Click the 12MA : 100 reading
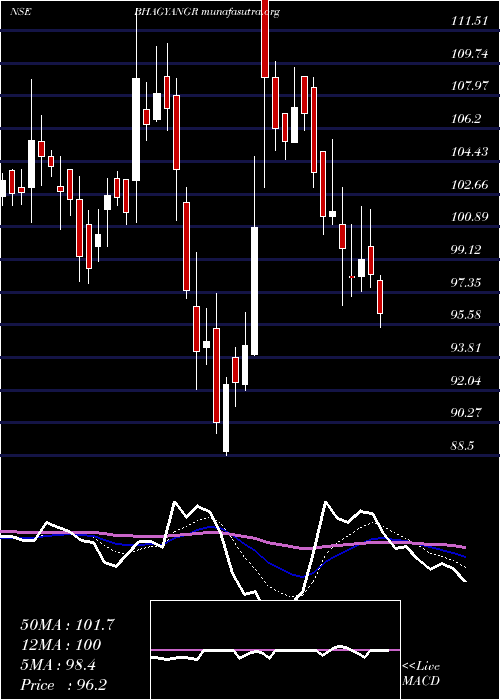Screen dimensions: 500x700 tap(61, 645)
